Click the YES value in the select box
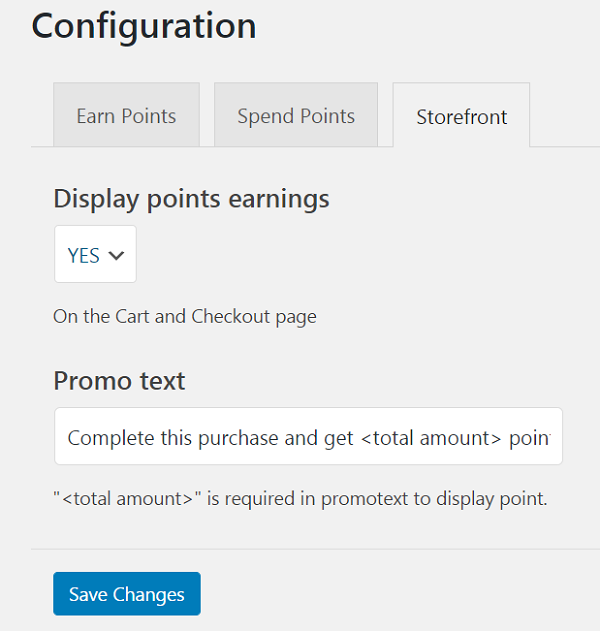Image resolution: width=600 pixels, height=631 pixels. click(83, 256)
